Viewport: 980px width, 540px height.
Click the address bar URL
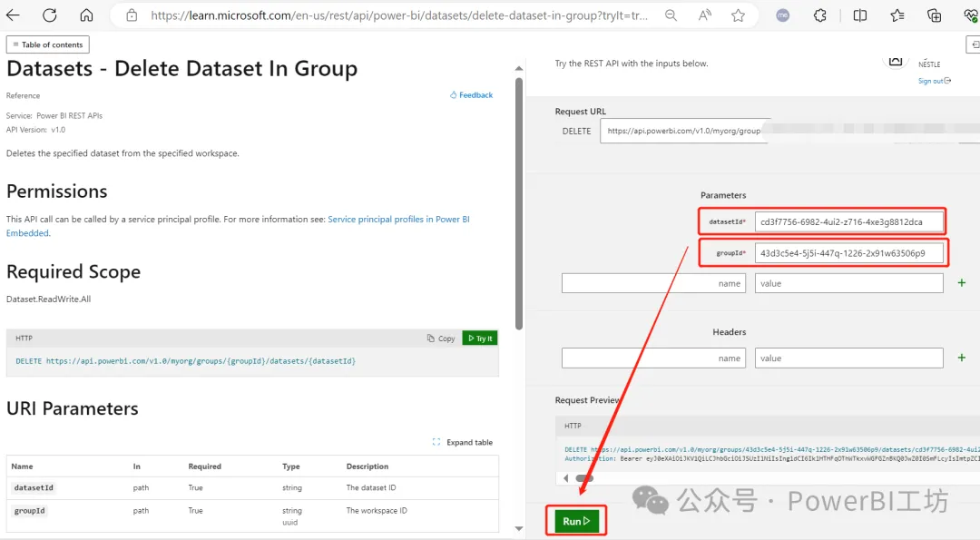[x=398, y=15]
